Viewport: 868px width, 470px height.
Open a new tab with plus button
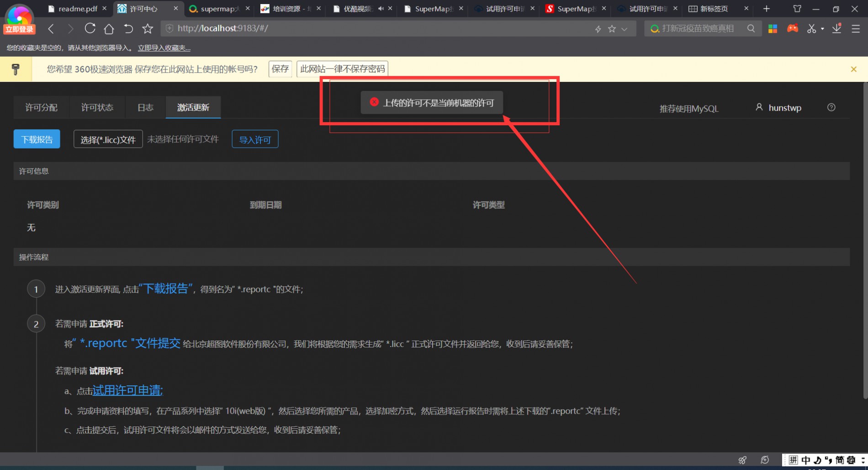(767, 9)
